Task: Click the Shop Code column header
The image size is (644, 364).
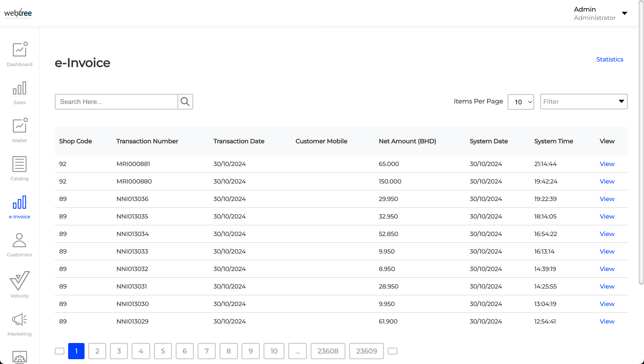Action: [x=76, y=141]
